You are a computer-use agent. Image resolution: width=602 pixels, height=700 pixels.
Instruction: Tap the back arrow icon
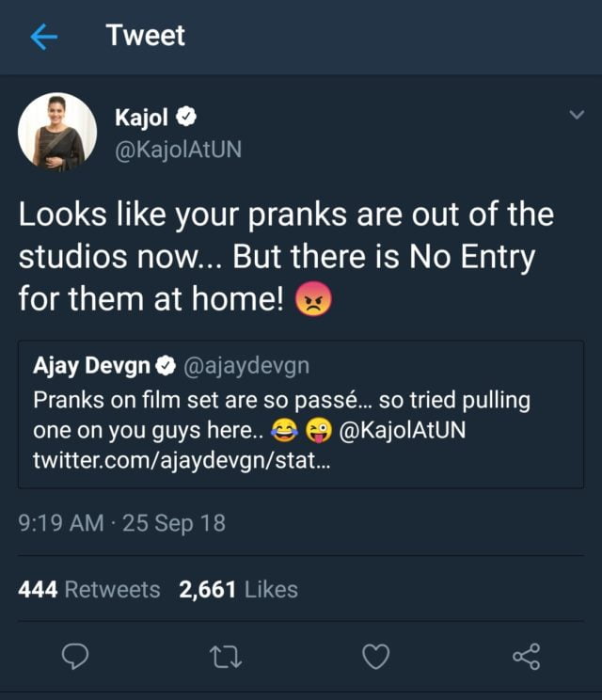coord(44,37)
